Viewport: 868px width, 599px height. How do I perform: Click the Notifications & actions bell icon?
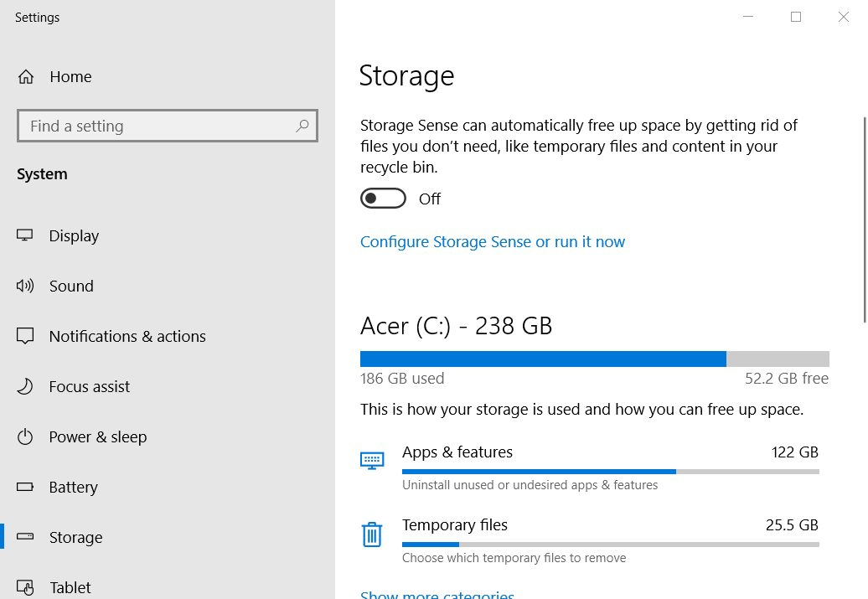26,336
